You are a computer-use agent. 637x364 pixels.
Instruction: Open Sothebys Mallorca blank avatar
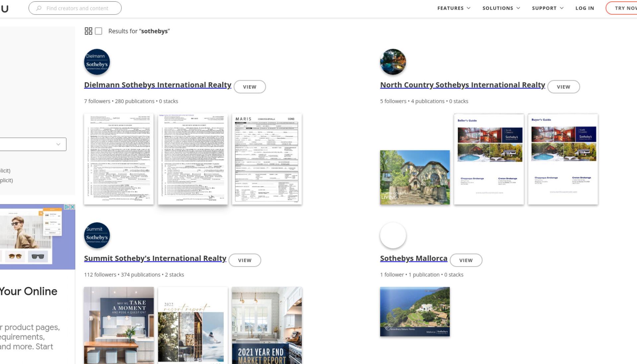pyautogui.click(x=393, y=235)
